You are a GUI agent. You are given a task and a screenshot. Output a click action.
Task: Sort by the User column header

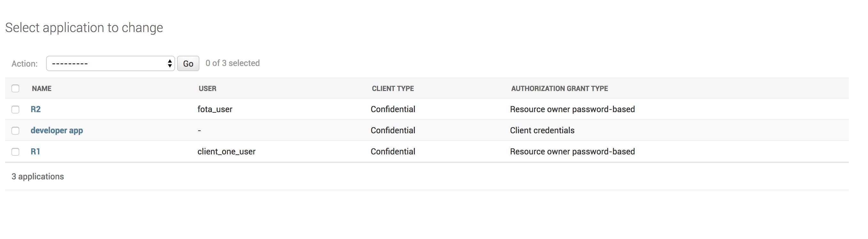point(207,88)
